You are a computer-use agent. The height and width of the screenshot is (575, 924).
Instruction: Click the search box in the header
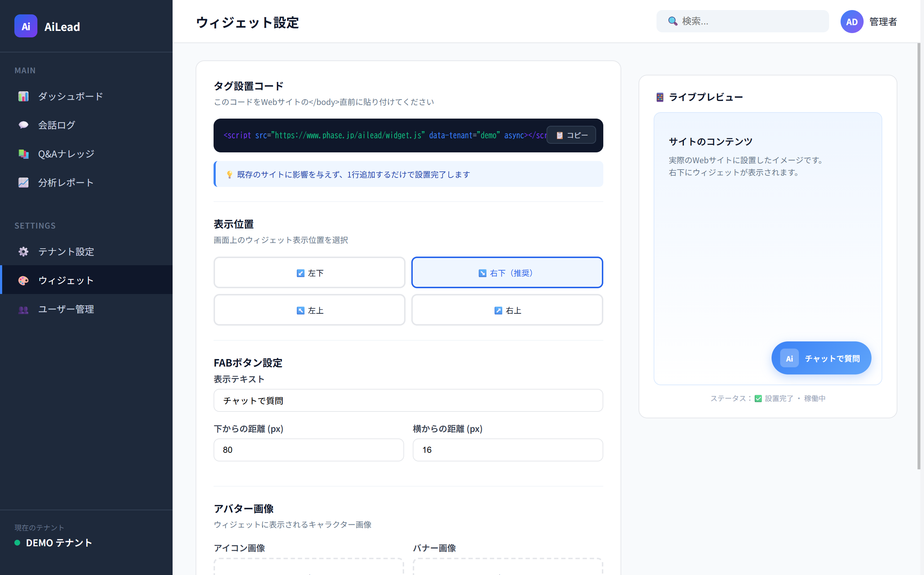[742, 21]
